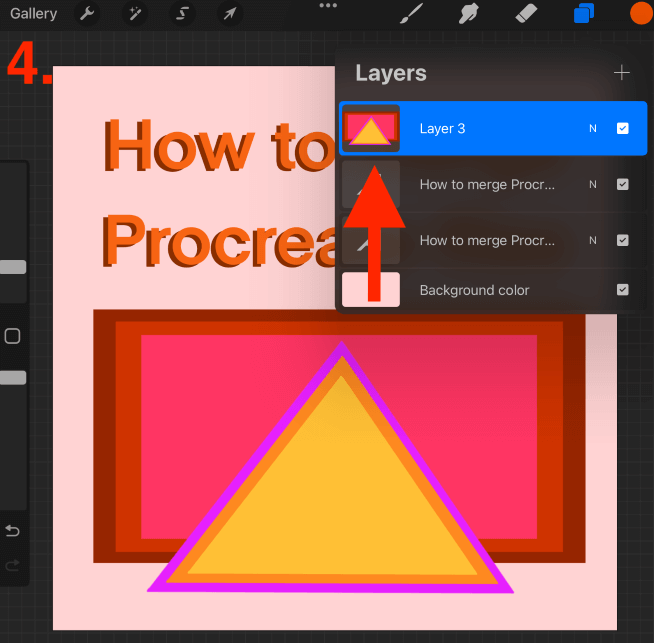Toggle Background color layer visibility checkbox
The width and height of the screenshot is (654, 643).
pos(623,290)
